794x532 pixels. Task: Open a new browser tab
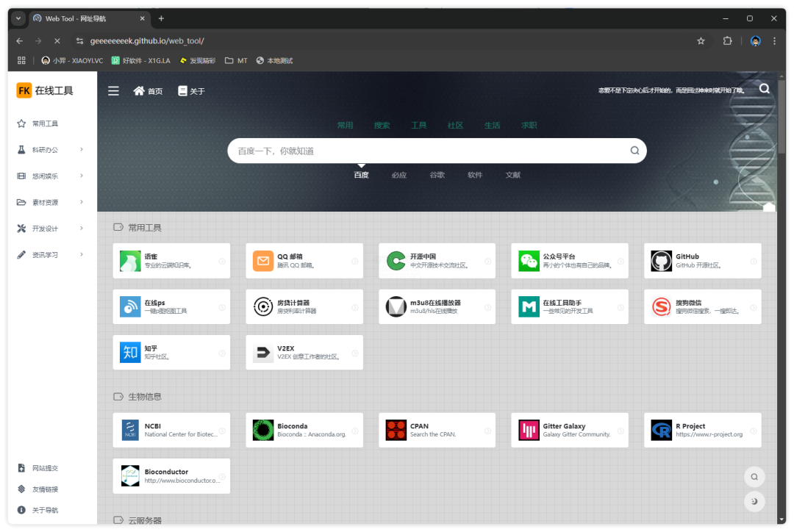(161, 18)
